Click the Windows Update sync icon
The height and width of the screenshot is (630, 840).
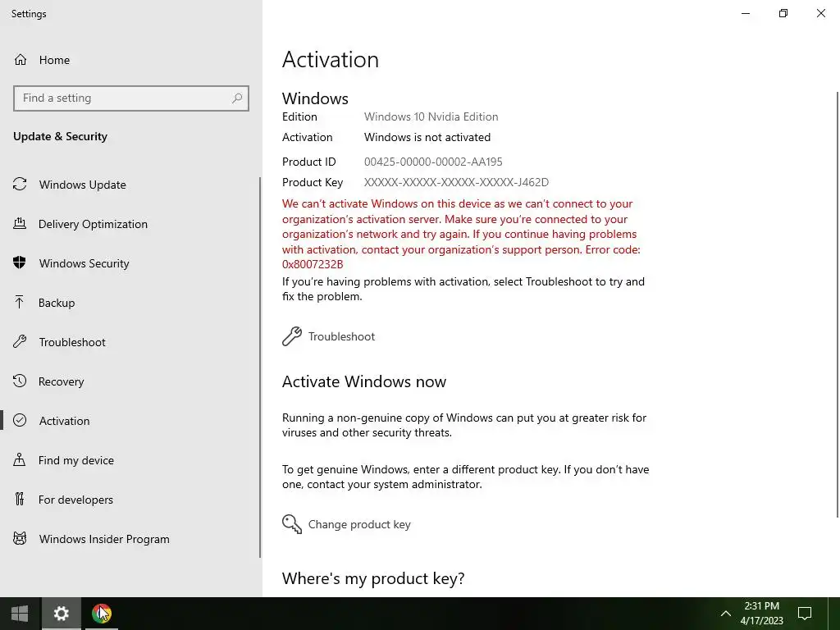click(x=20, y=185)
